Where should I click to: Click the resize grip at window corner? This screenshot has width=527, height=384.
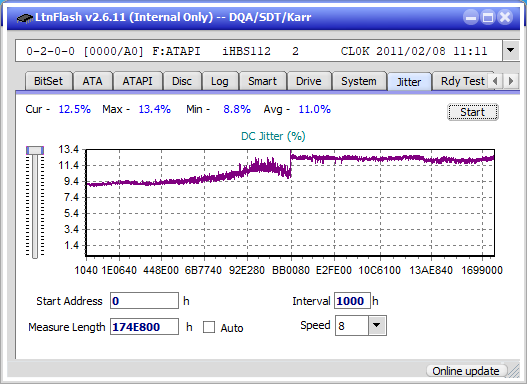(x=514, y=371)
